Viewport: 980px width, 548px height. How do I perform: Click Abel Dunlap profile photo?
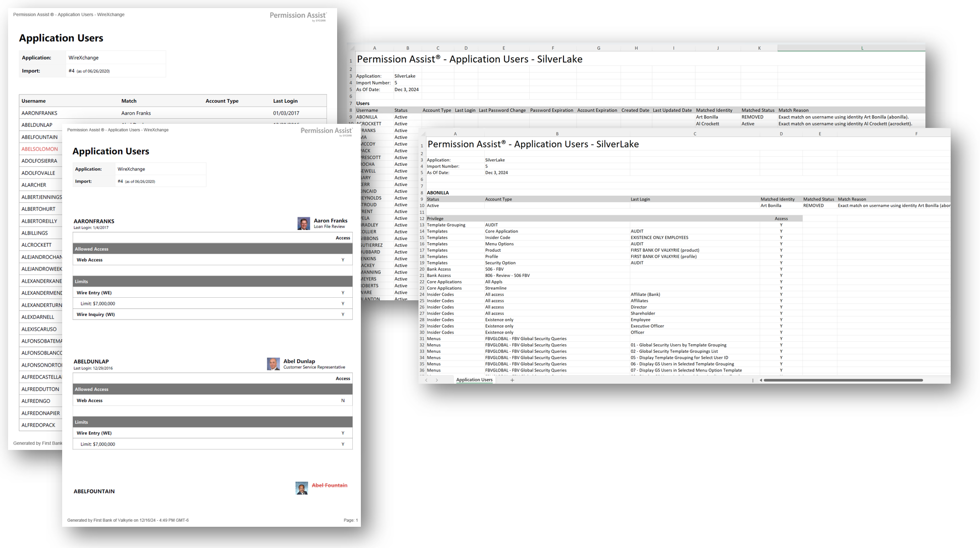point(273,364)
